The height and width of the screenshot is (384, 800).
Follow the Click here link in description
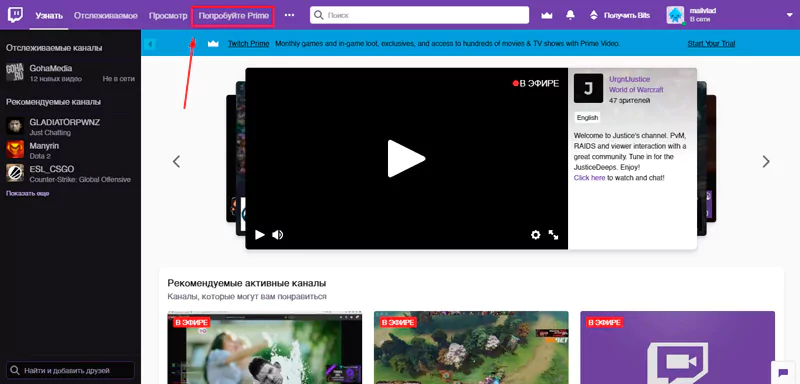point(589,178)
